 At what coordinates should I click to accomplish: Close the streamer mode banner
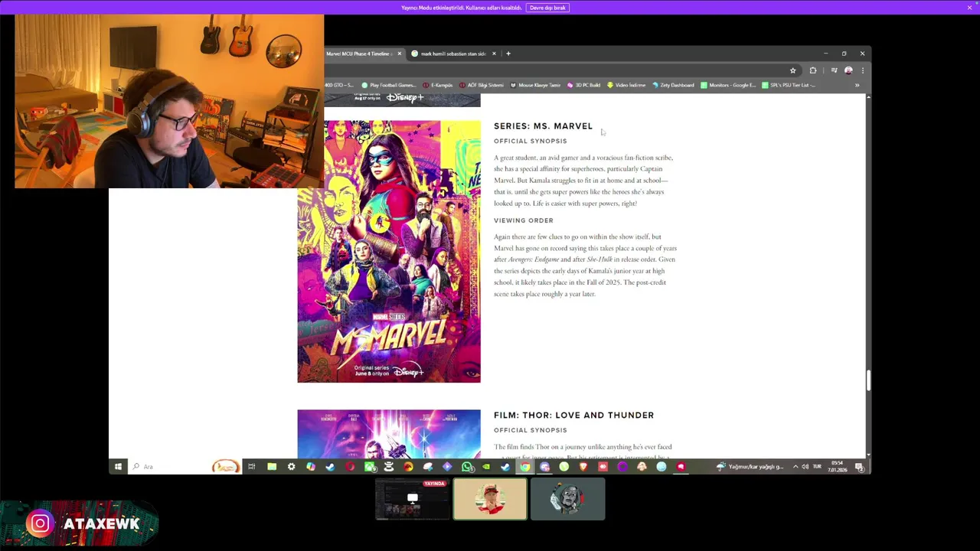[969, 8]
